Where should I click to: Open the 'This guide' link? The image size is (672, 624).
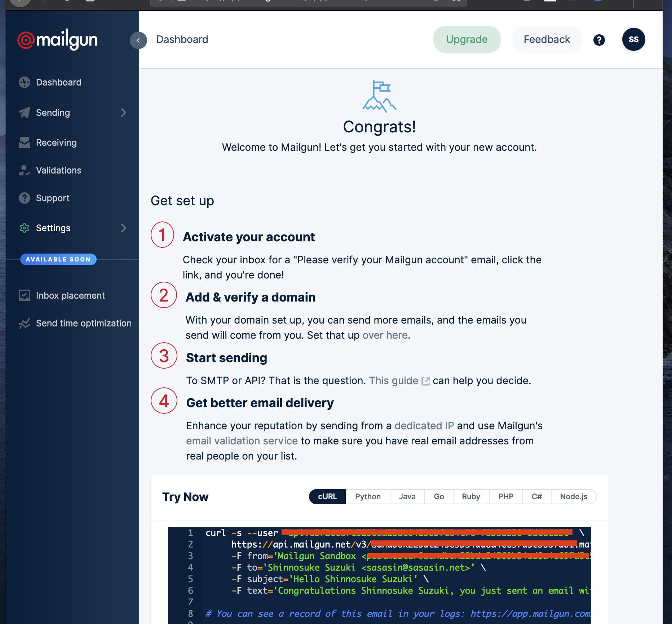coord(394,381)
